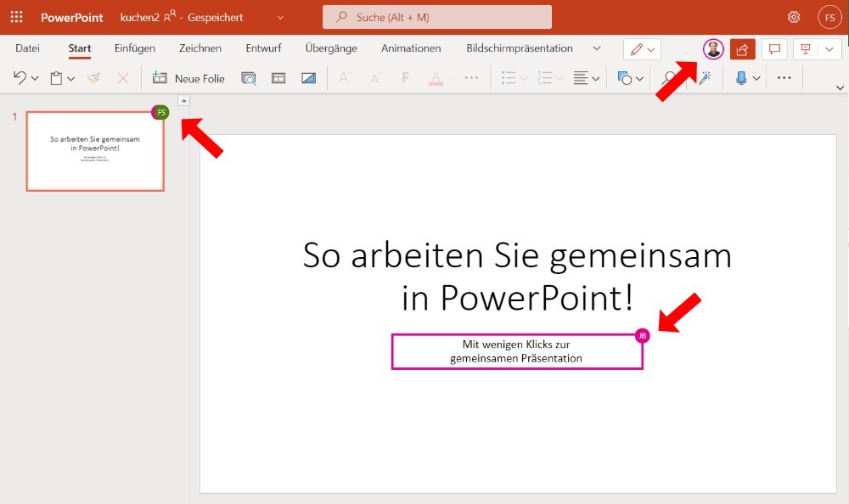Click the Dictate microphone icon
This screenshot has width=849, height=504.
[x=741, y=78]
